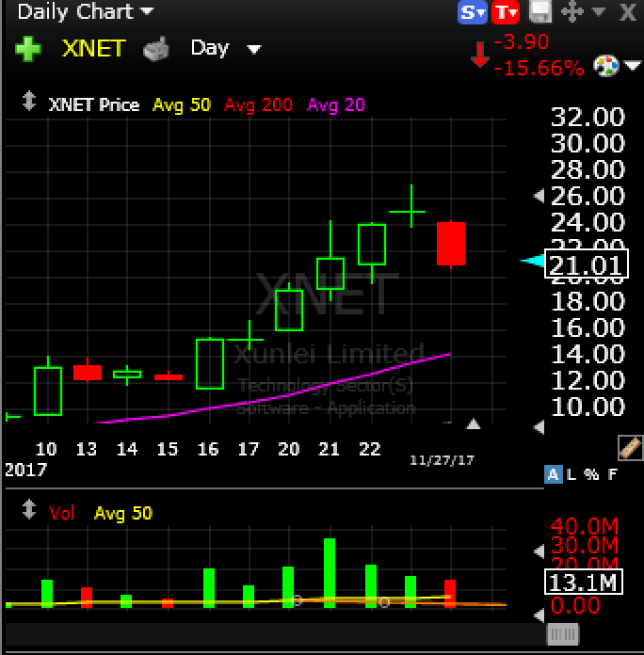The width and height of the screenshot is (644, 655).
Task: Save chart with floppy disk icon
Action: click(539, 11)
